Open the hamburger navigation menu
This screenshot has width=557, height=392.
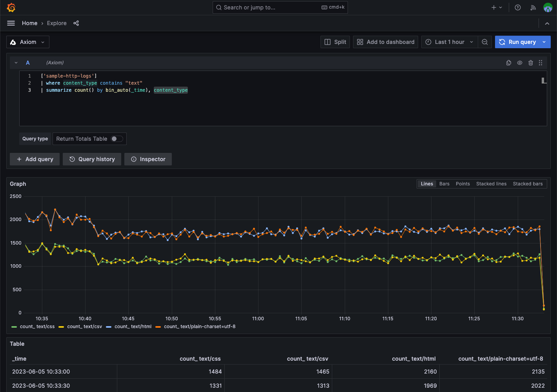coord(11,23)
